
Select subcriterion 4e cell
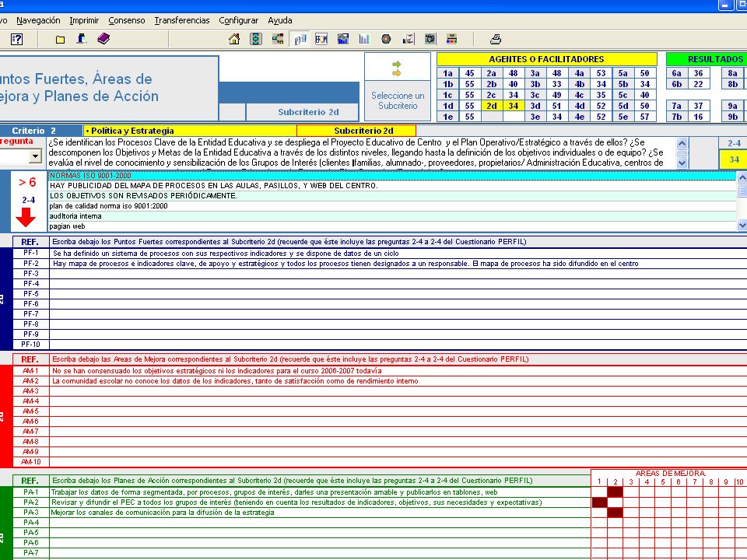(579, 117)
